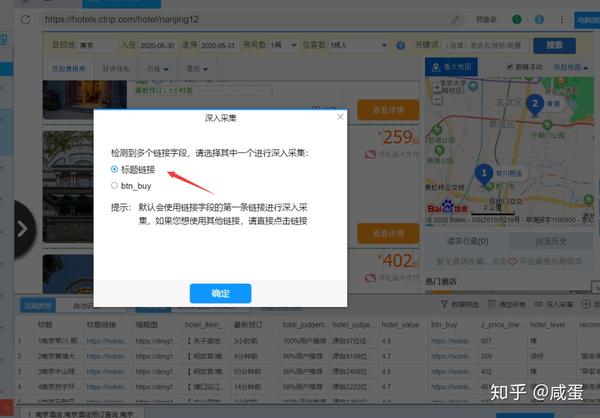Click the btn_buy column header
Screen dimensions: 600x418
click(444, 325)
